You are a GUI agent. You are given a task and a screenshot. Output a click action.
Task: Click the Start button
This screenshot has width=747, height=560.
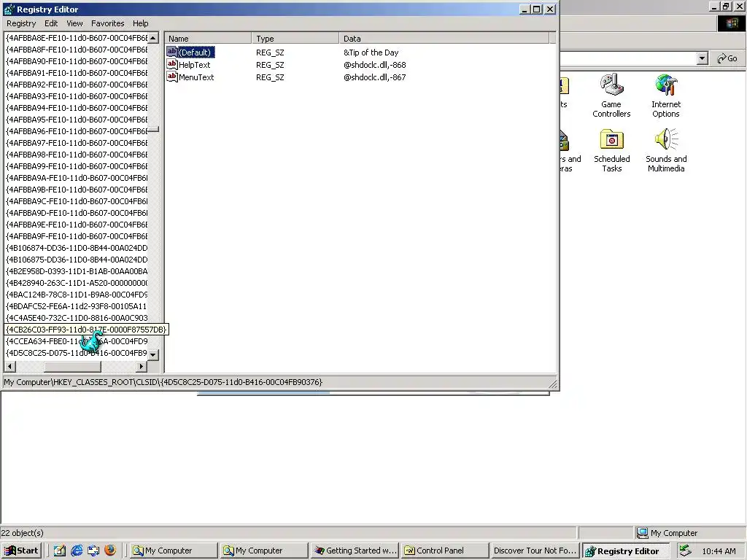(x=21, y=551)
